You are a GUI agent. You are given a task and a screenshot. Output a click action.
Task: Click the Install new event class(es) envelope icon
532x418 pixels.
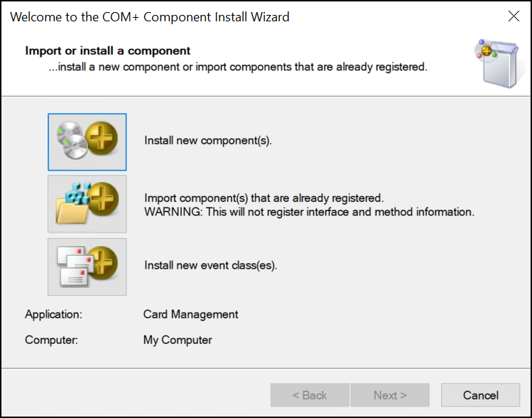[x=87, y=267]
